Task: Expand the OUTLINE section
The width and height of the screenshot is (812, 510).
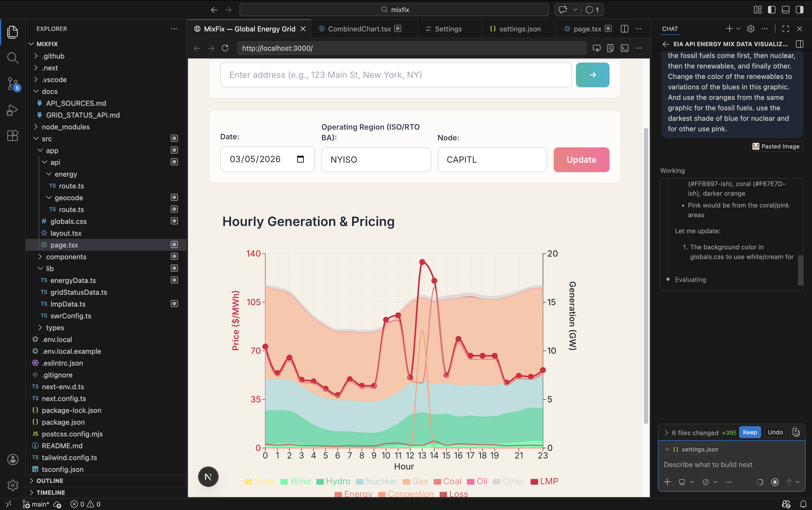Action: click(x=50, y=481)
